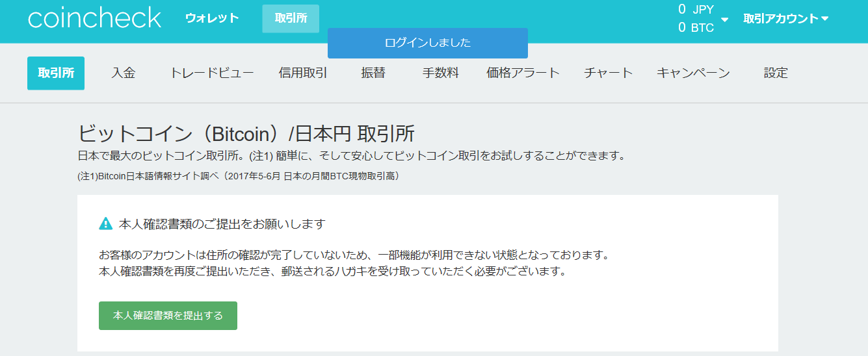View the 手数料 tab
868x356 pixels.
tap(441, 73)
